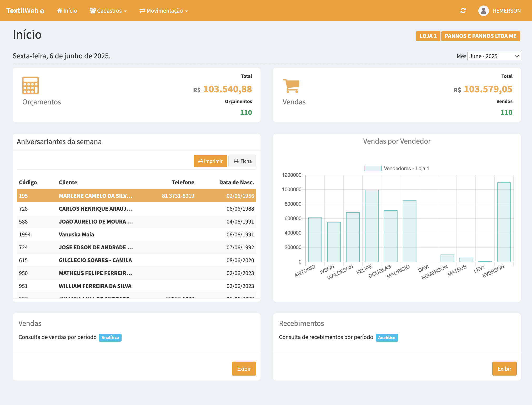Click the Ficha printer button
The image size is (532, 405).
click(242, 161)
